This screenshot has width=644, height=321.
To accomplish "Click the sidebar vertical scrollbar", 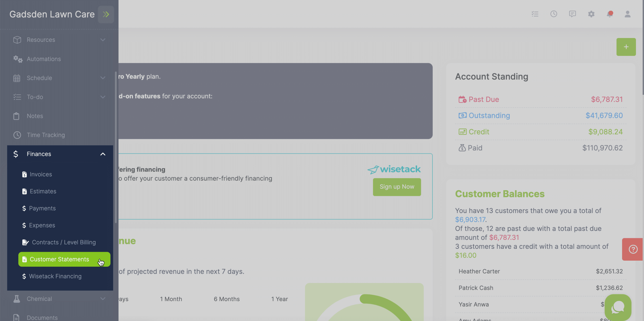I will click(116, 147).
